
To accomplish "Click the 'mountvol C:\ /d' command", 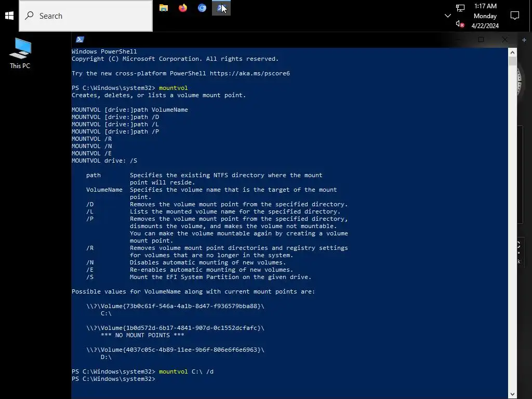I will [187, 371].
